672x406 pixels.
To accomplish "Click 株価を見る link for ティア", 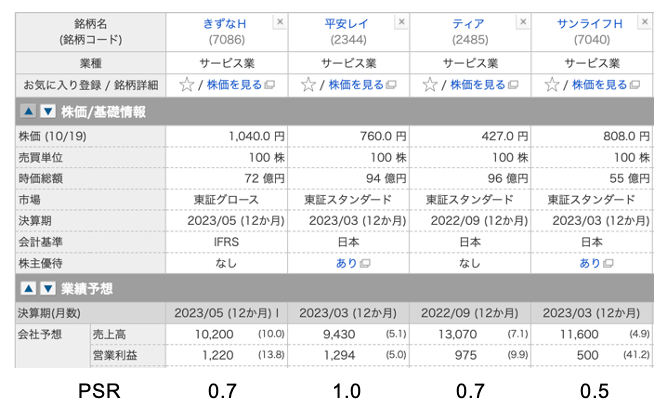I will click(478, 85).
